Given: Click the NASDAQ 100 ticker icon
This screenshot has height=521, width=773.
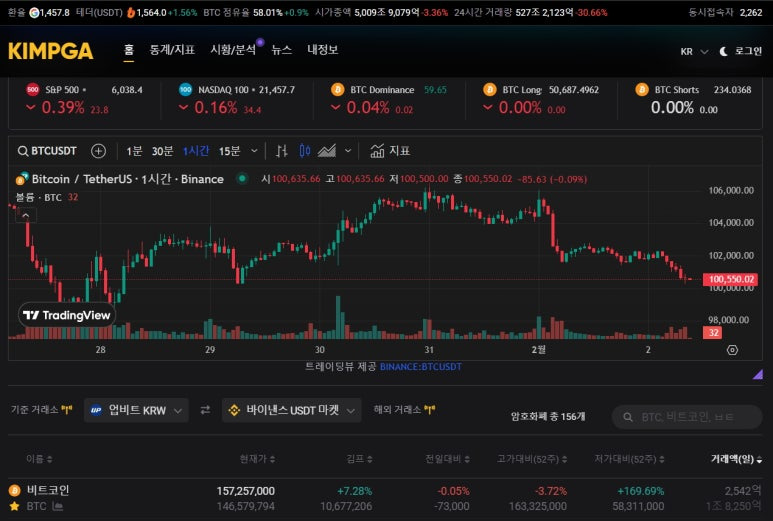Looking at the screenshot, I should tap(185, 90).
